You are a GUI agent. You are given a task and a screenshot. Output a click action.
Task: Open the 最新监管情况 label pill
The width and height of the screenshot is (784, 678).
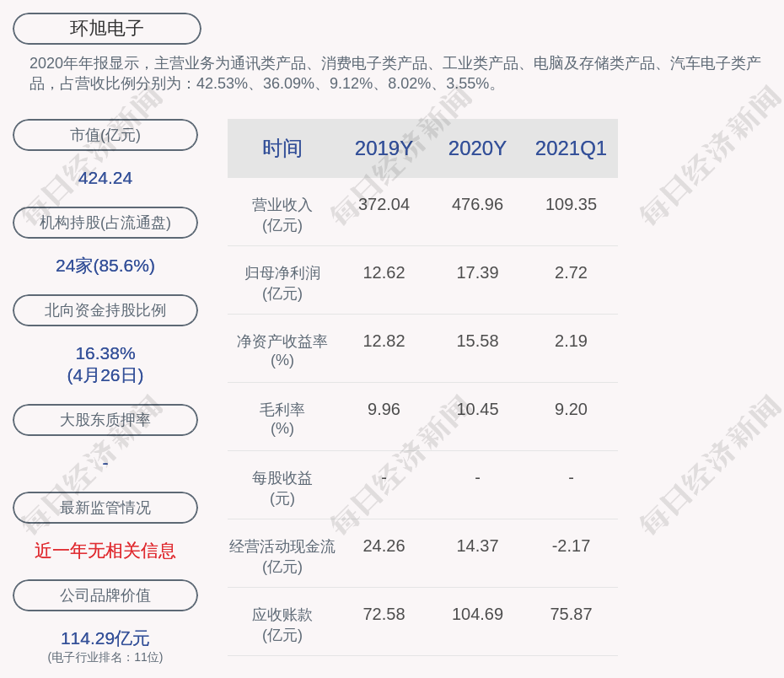105,508
